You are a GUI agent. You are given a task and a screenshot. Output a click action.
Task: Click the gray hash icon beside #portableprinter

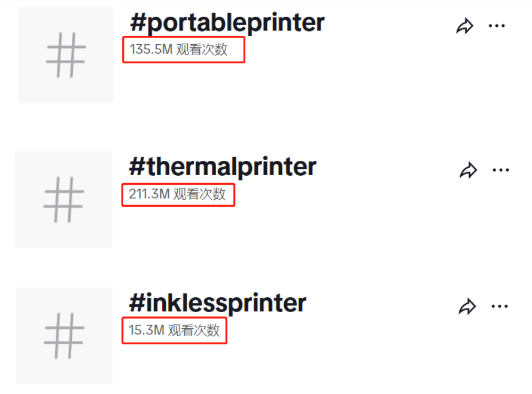66,55
